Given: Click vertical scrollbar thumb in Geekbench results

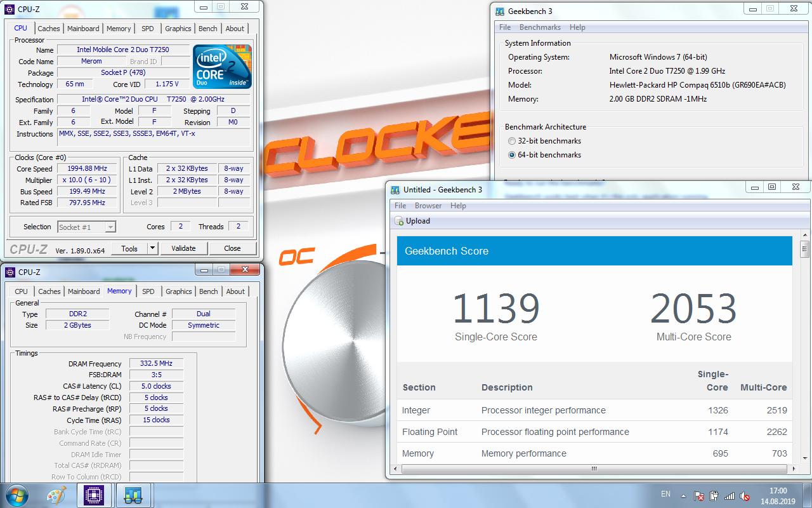Looking at the screenshot, I should point(805,249).
